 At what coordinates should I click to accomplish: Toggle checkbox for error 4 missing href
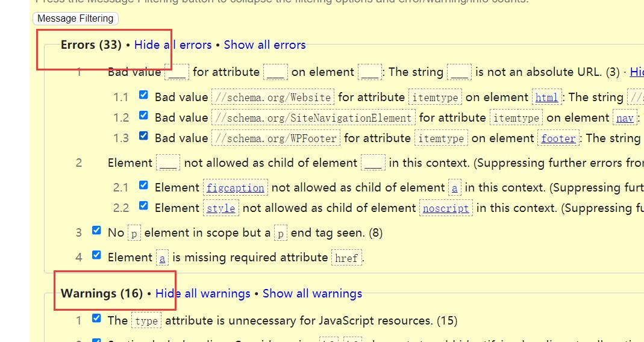[x=96, y=255]
